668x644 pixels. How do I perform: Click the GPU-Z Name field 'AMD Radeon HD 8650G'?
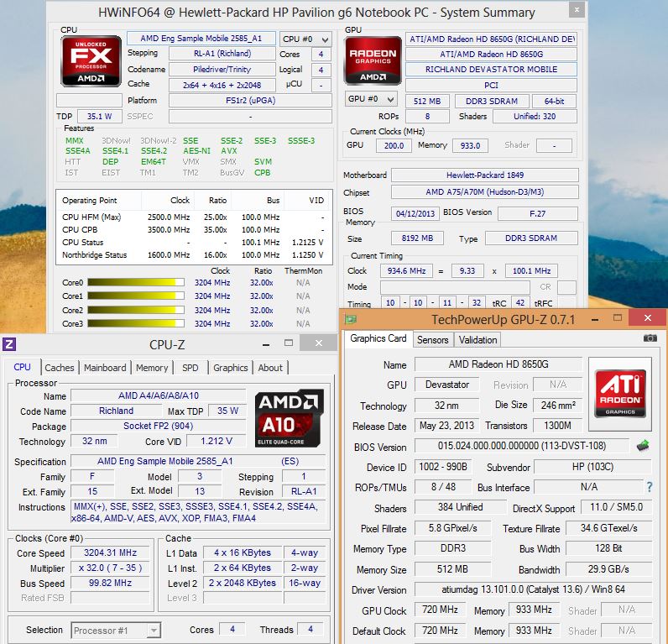(498, 364)
